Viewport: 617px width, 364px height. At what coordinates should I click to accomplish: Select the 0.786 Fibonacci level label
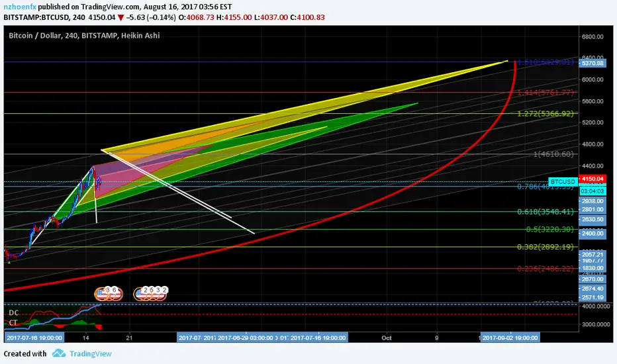(x=546, y=187)
